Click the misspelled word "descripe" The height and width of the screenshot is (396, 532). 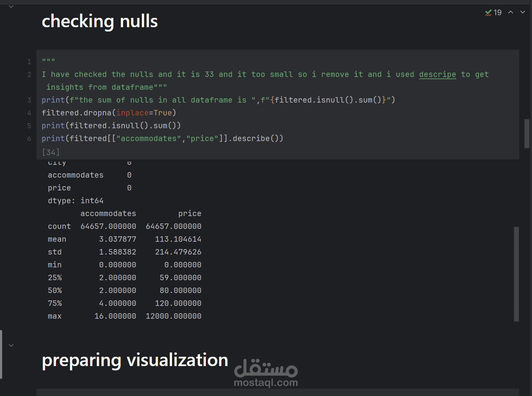437,74
